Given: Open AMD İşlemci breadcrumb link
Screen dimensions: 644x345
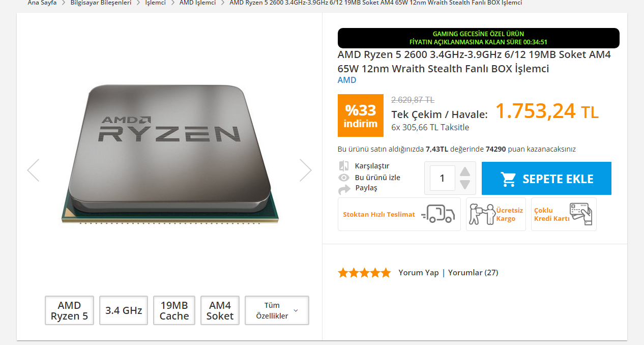Looking at the screenshot, I should click(197, 3).
